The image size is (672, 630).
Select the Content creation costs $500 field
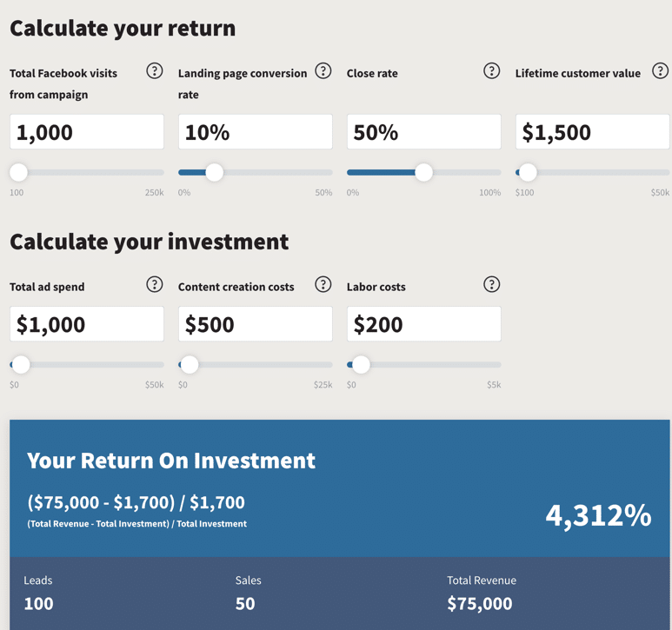point(255,324)
